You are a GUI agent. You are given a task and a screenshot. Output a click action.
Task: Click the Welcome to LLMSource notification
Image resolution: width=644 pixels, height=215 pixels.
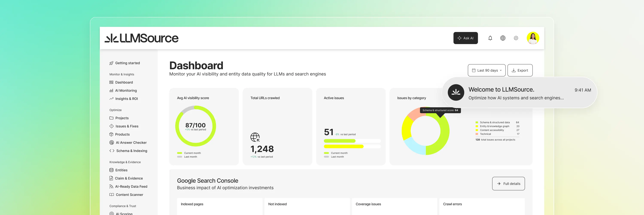click(x=519, y=93)
